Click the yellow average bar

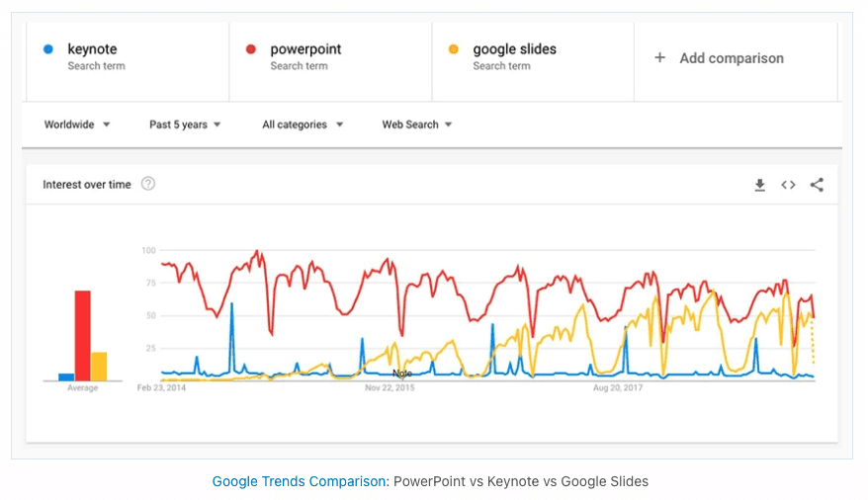[99, 367]
